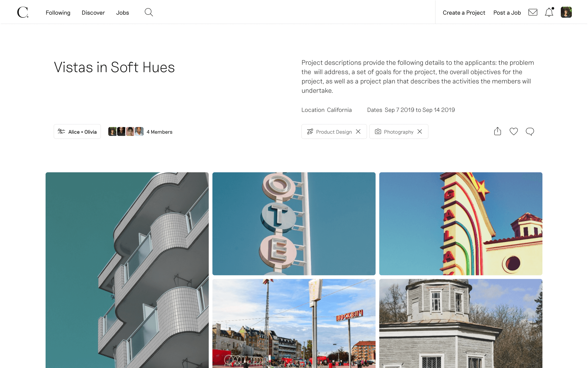This screenshot has height=368, width=588.
Task: Open the GALA theater sign photo
Action: (461, 224)
